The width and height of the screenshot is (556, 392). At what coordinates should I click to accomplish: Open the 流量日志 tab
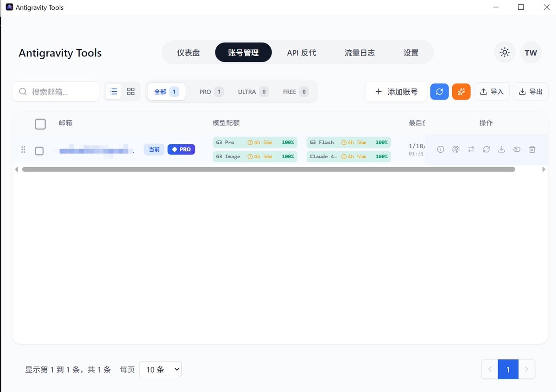coord(360,52)
